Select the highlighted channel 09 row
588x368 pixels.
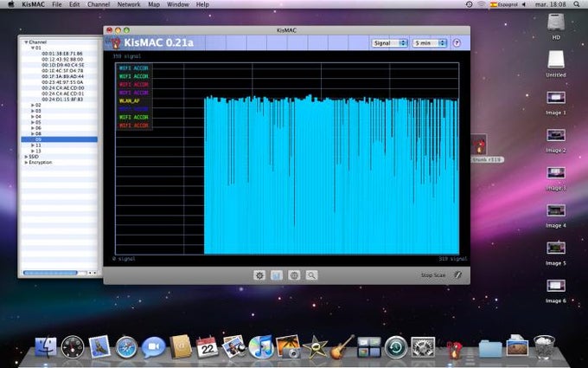[x=60, y=139]
